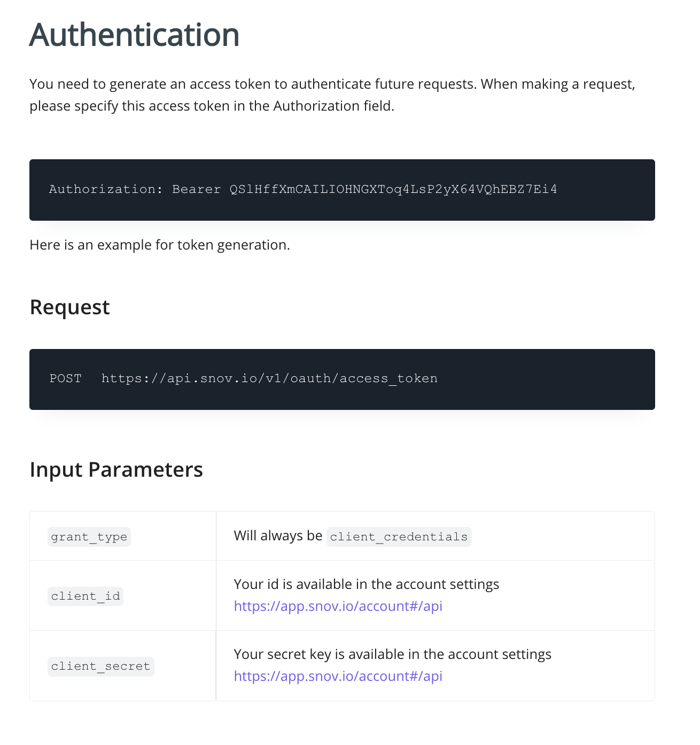Click the api.snov.io access_token endpoint URL
This screenshot has height=745, width=700.
(269, 378)
